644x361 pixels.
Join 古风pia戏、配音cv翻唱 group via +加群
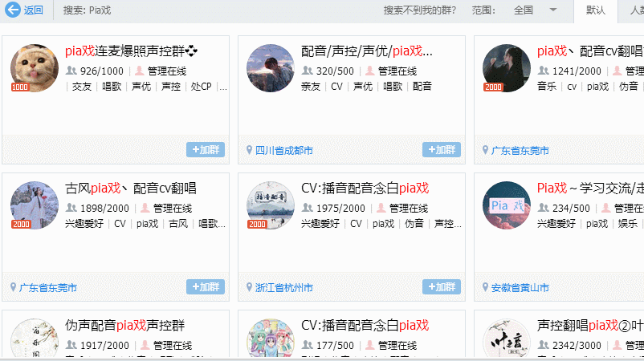click(x=206, y=286)
